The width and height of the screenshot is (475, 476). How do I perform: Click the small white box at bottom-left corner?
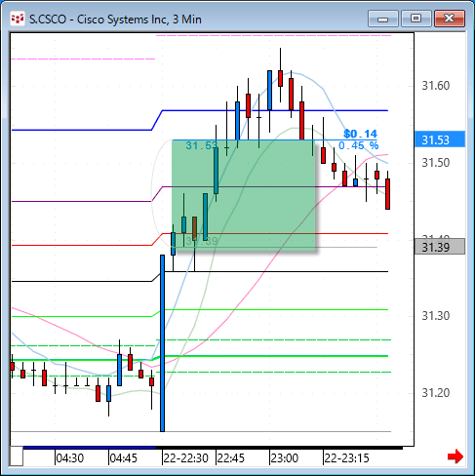tap(17, 456)
